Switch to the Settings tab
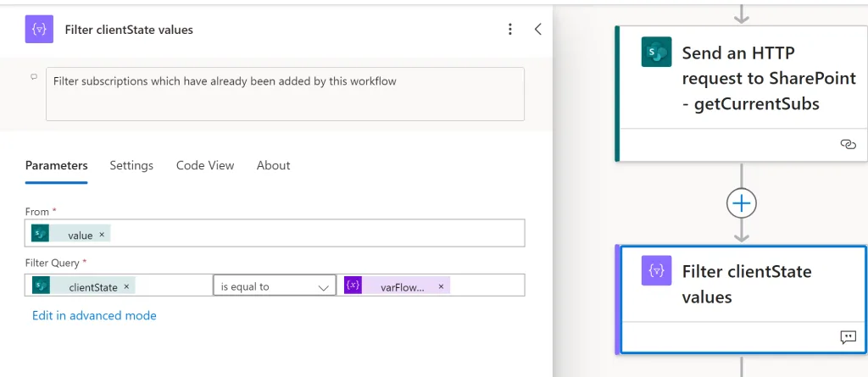The image size is (868, 377). tap(131, 165)
